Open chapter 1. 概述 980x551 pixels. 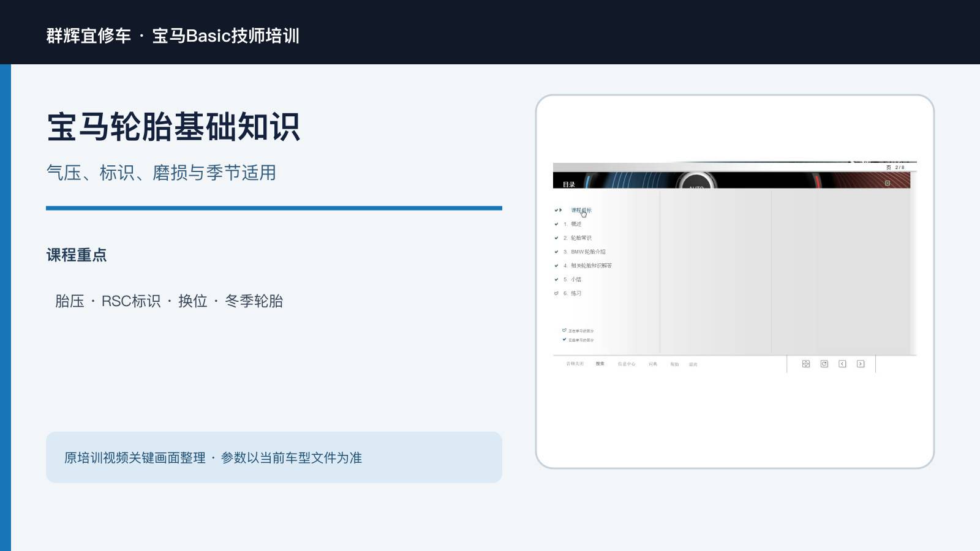[573, 224]
